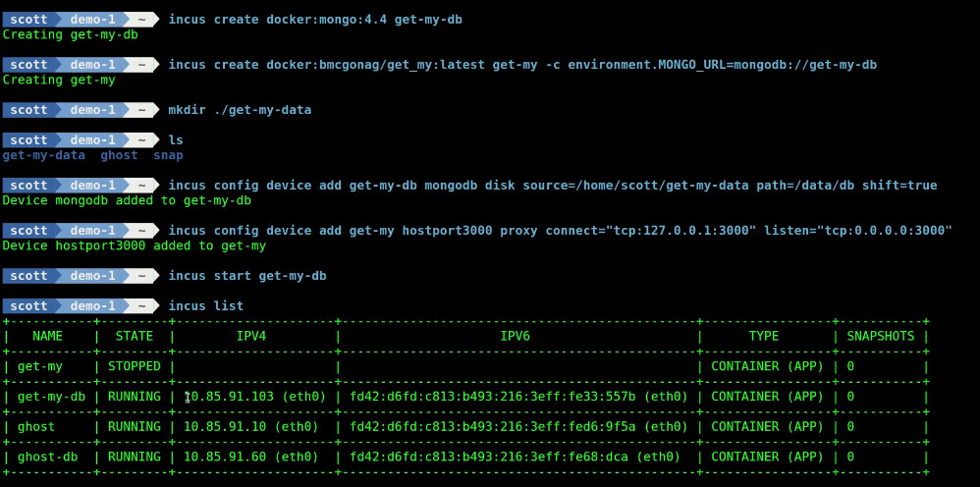Click the IPV6 column header
This screenshot has width=980, height=487.
coord(515,336)
